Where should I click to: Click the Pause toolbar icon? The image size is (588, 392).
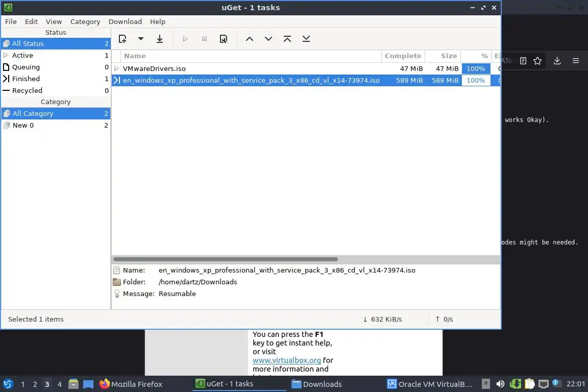click(x=204, y=39)
